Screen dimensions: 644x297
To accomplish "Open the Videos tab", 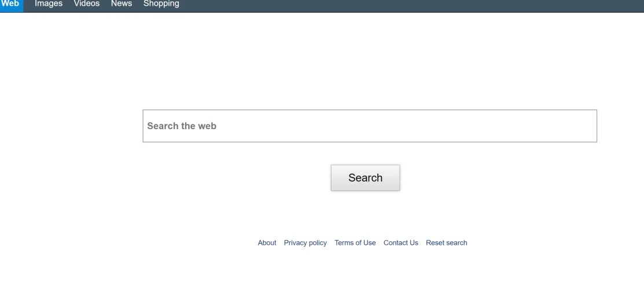I will click(87, 4).
